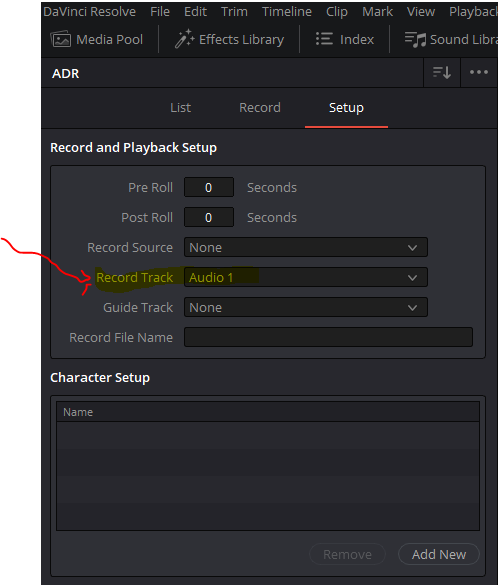
Task: Click the ADR sort order icon
Action: point(442,72)
